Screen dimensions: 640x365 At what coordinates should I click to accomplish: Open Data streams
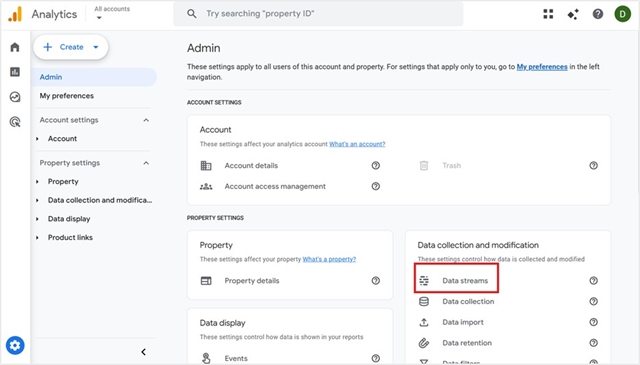click(465, 281)
